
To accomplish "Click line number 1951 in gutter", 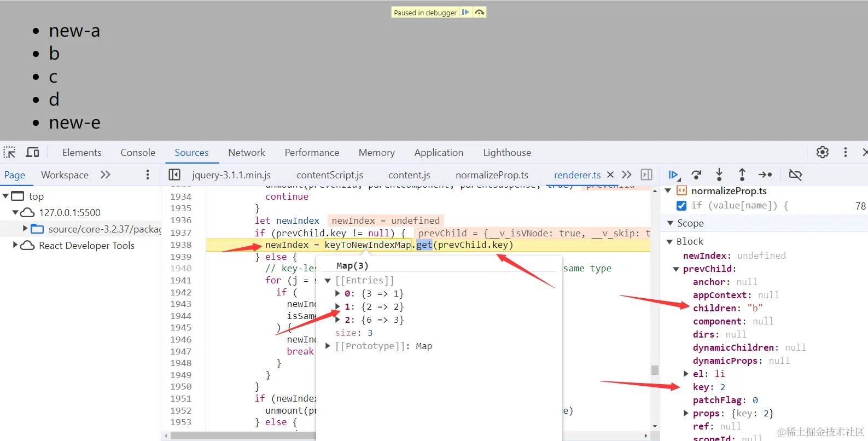I will 181,398.
